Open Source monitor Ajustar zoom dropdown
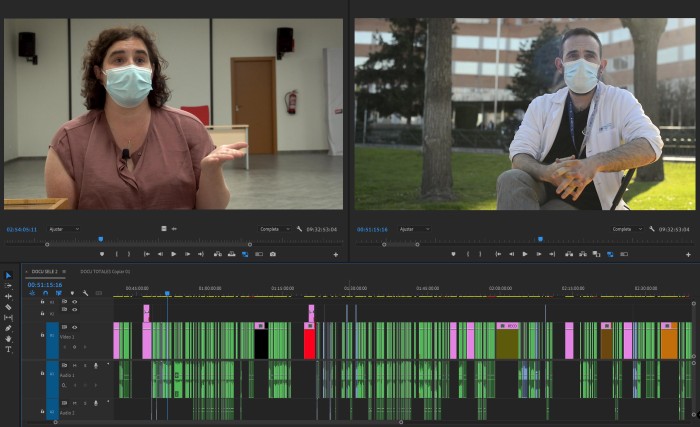This screenshot has height=427, width=700. (64, 229)
